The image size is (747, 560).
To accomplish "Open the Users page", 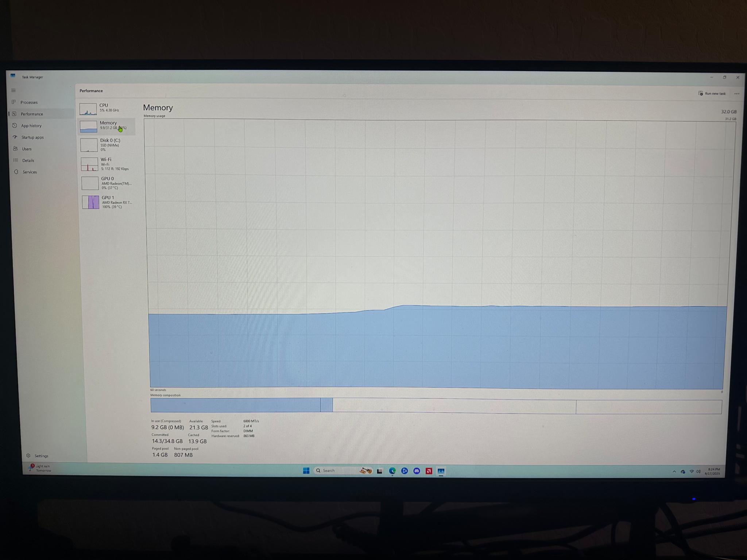I will click(26, 149).
